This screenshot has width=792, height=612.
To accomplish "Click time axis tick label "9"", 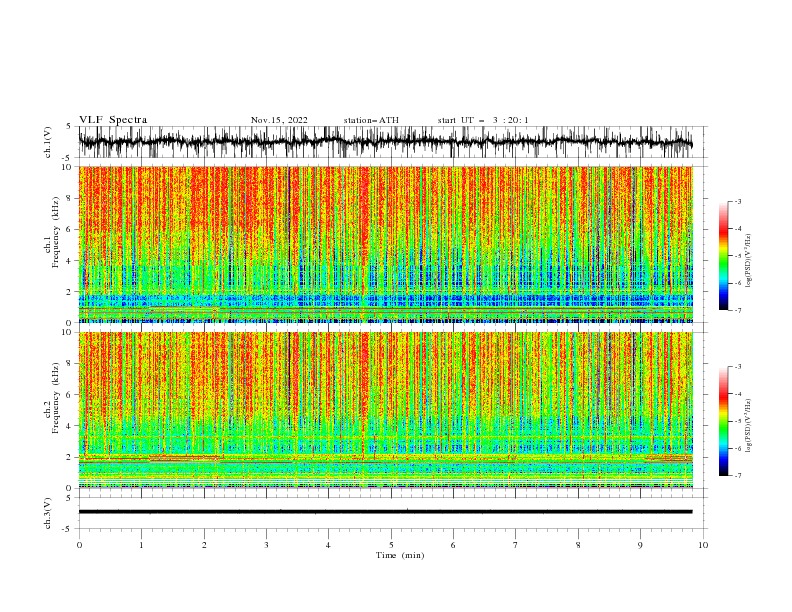I will (640, 545).
